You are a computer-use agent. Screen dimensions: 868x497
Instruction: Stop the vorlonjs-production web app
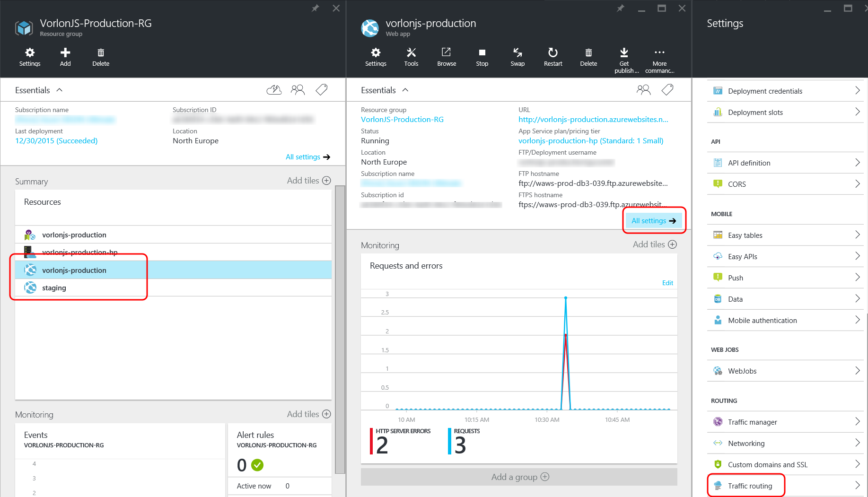[482, 57]
